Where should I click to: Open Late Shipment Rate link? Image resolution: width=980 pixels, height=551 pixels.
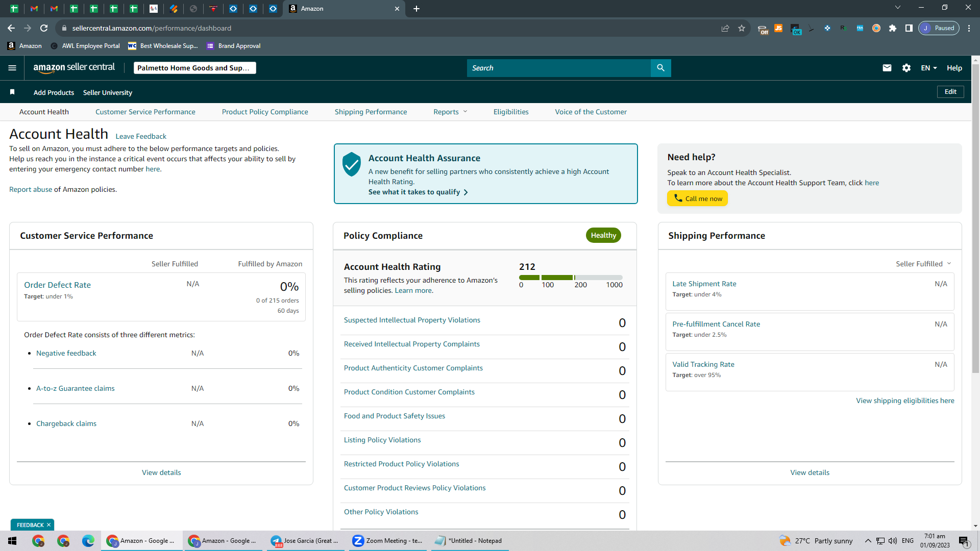point(704,284)
